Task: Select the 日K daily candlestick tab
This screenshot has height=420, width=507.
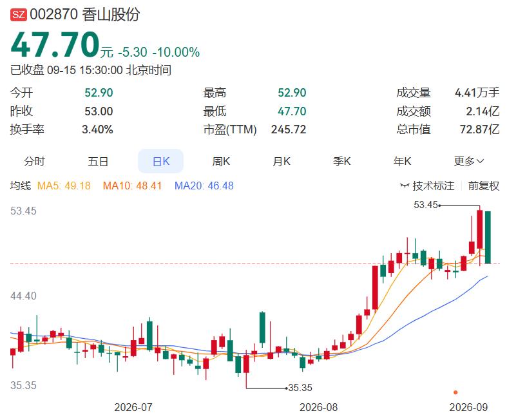Action: tap(160, 161)
